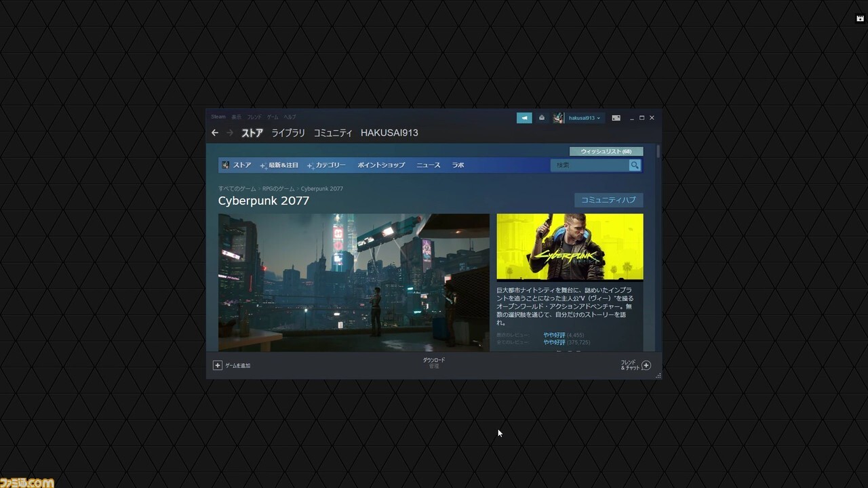Open the Steam menu

pos(218,117)
